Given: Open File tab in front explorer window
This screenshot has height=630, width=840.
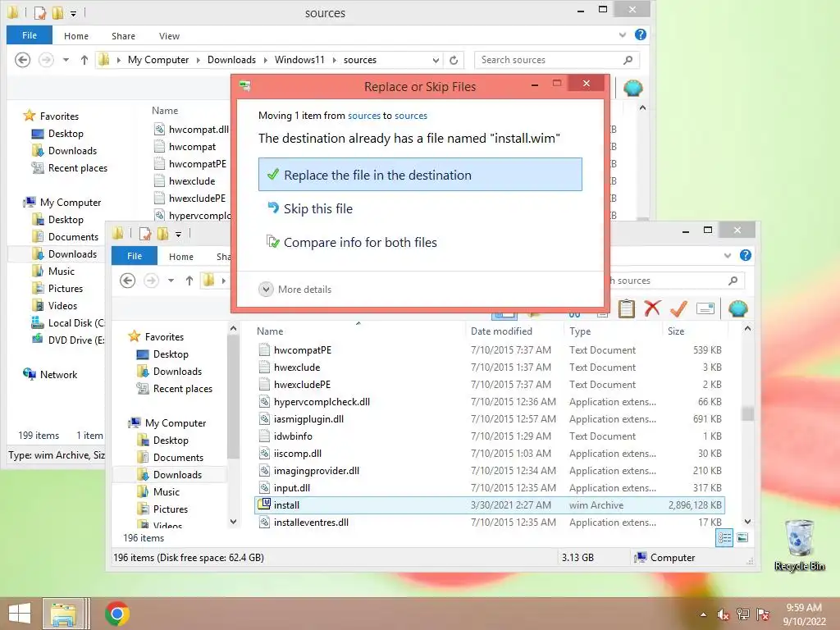Looking at the screenshot, I should [x=135, y=256].
